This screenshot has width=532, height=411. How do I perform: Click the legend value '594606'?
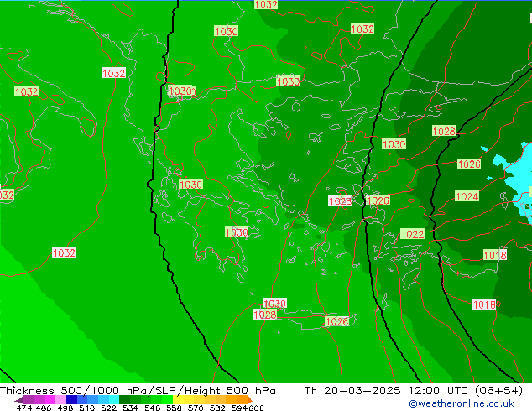click(248, 408)
